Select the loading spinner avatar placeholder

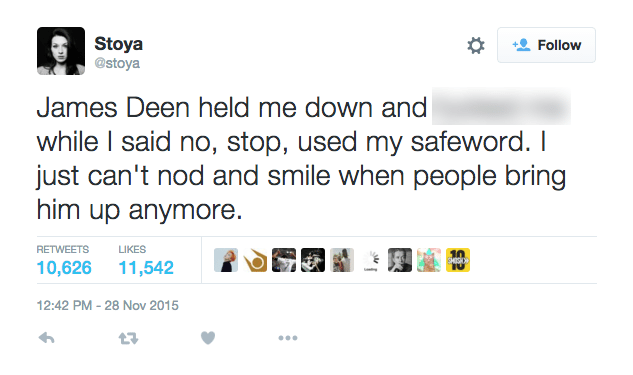click(x=371, y=260)
